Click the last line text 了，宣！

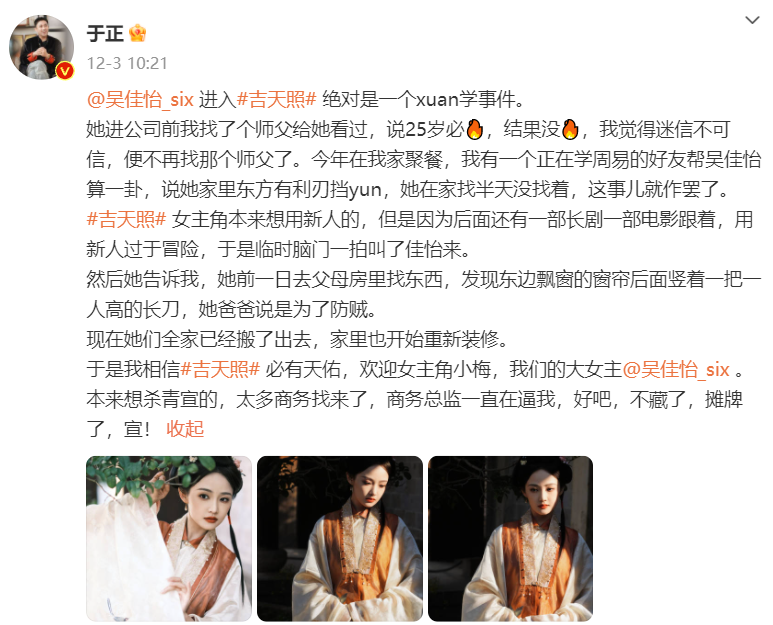(118, 429)
